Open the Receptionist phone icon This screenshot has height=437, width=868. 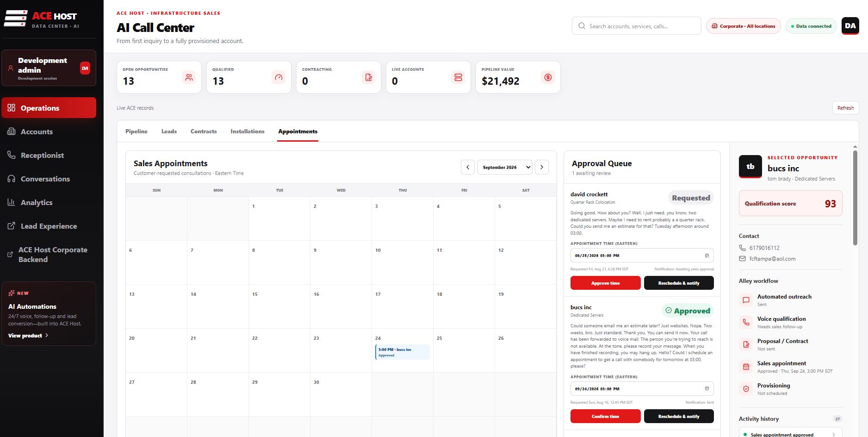(x=11, y=155)
